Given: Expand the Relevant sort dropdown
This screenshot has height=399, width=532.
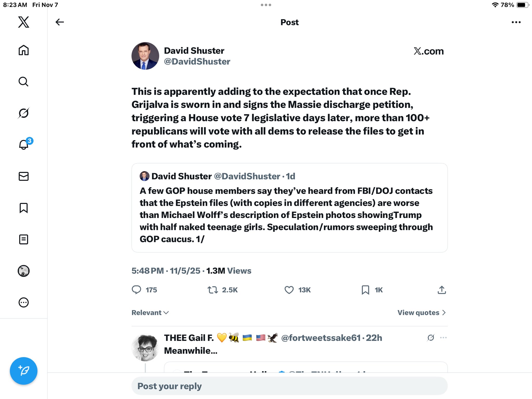Looking at the screenshot, I should (150, 312).
